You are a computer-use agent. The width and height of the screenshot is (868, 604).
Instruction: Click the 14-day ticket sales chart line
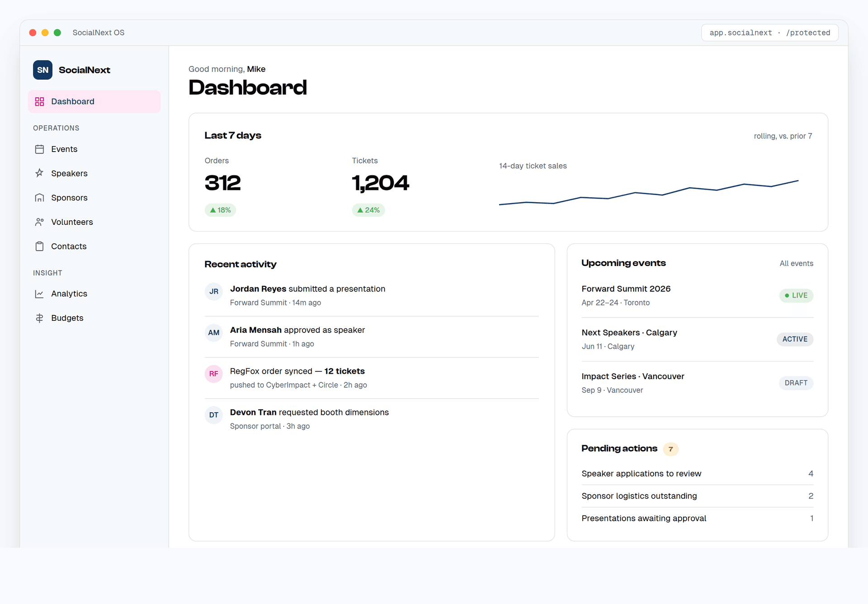coord(648,193)
